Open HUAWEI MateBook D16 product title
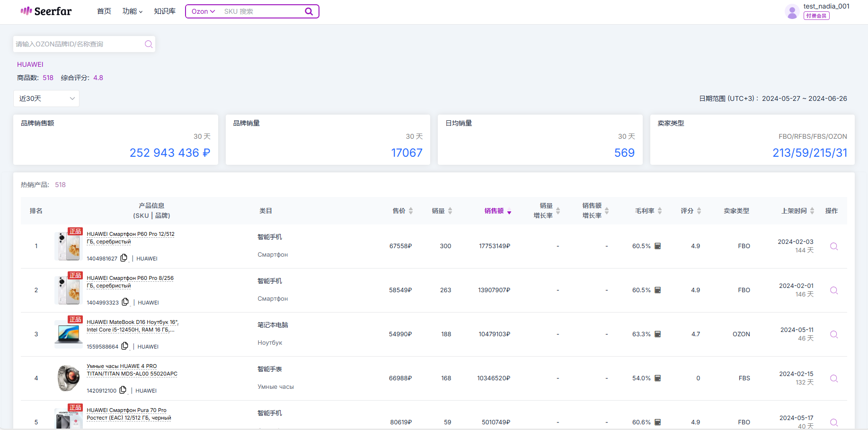 [x=133, y=326]
